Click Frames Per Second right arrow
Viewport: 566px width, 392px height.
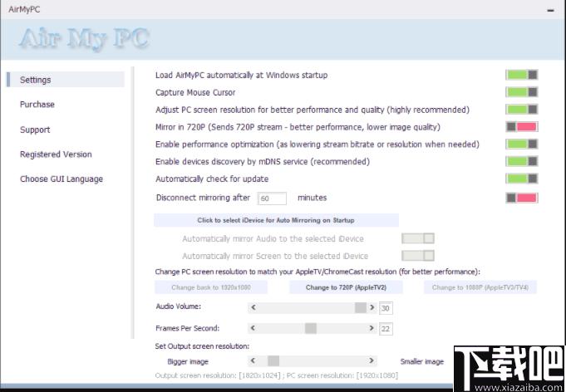pos(372,328)
